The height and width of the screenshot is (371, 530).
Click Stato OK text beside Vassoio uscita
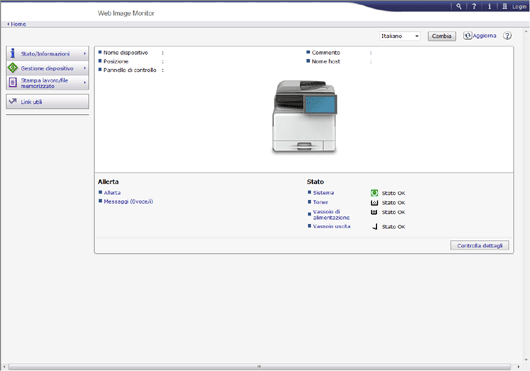393,227
